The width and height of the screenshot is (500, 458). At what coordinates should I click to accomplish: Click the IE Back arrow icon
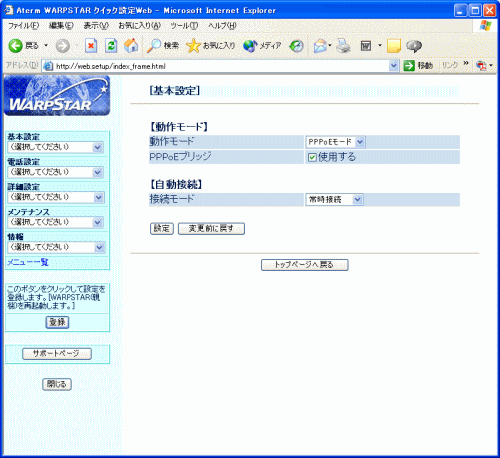(x=15, y=46)
